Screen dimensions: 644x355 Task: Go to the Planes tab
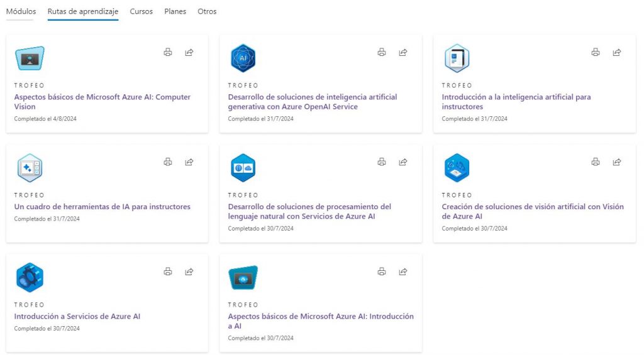click(x=175, y=11)
